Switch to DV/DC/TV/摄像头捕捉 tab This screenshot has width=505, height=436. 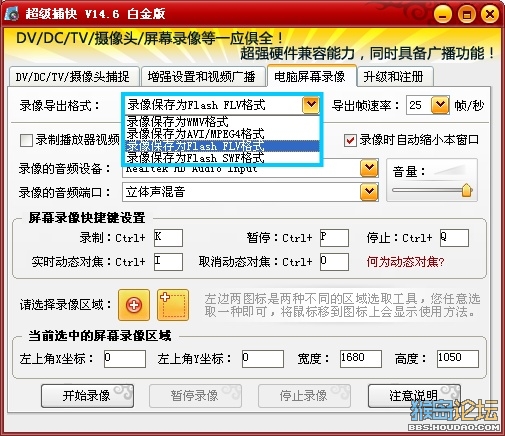(73, 77)
